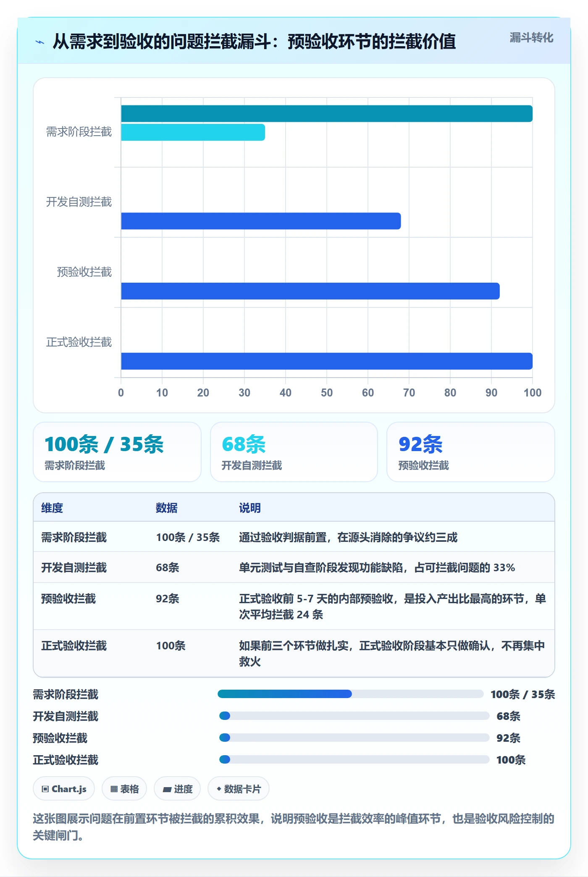Click the 维度 table column header
588x877 pixels.
click(52, 508)
